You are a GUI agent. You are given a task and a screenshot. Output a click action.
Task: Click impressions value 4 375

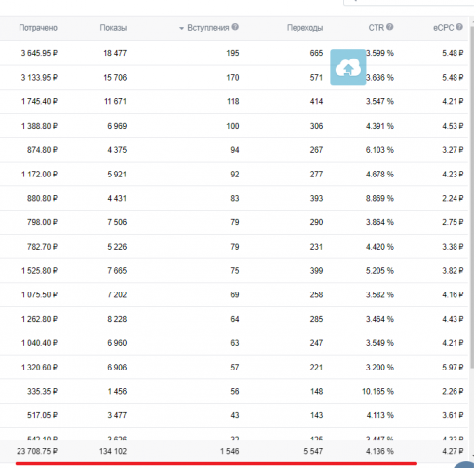[x=117, y=150]
